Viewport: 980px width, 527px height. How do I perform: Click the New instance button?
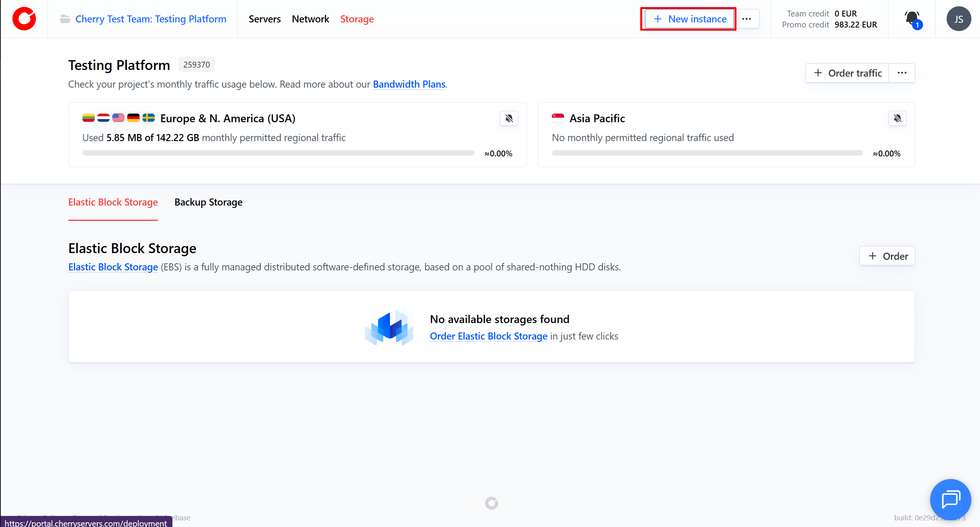point(689,19)
